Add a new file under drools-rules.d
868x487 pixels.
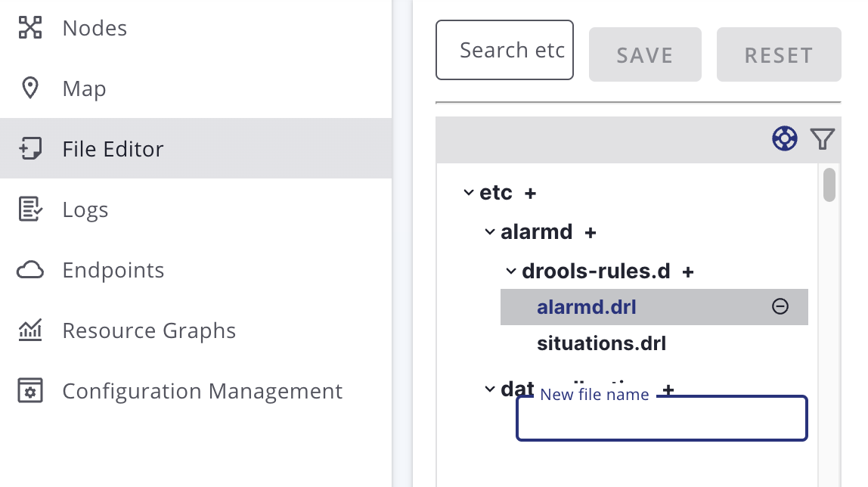pyautogui.click(x=688, y=271)
